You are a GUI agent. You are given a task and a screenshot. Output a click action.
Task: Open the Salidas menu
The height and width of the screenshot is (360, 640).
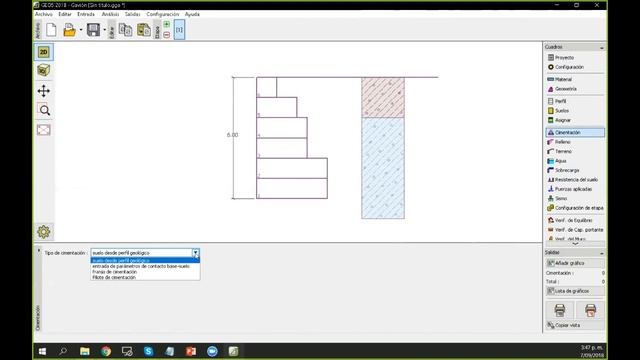133,14
